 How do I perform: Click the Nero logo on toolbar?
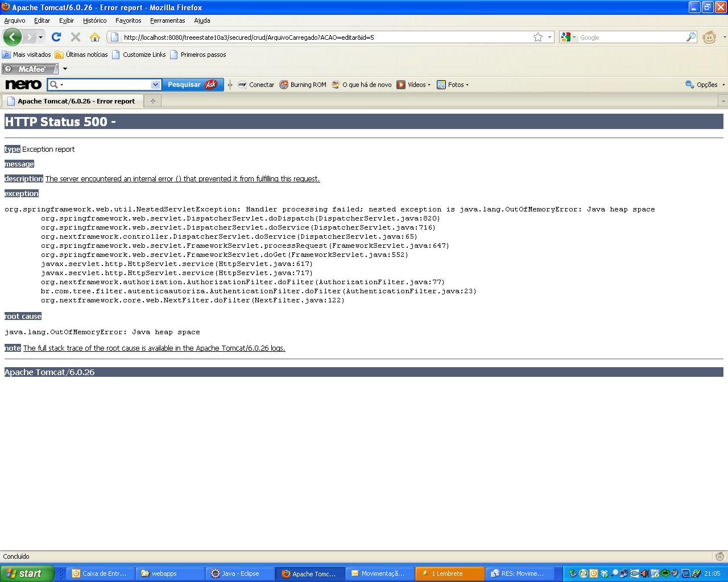(23, 85)
